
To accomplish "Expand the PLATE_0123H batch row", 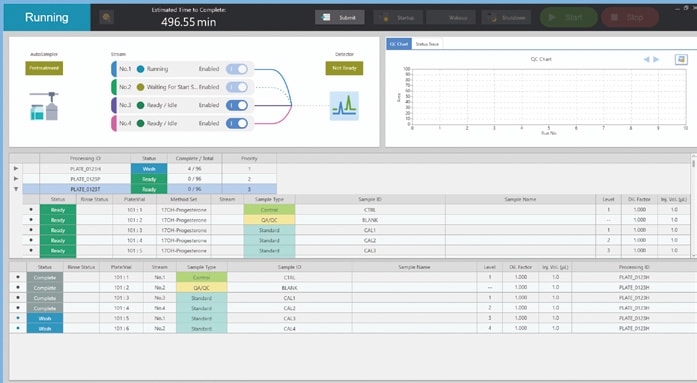I will [x=16, y=168].
